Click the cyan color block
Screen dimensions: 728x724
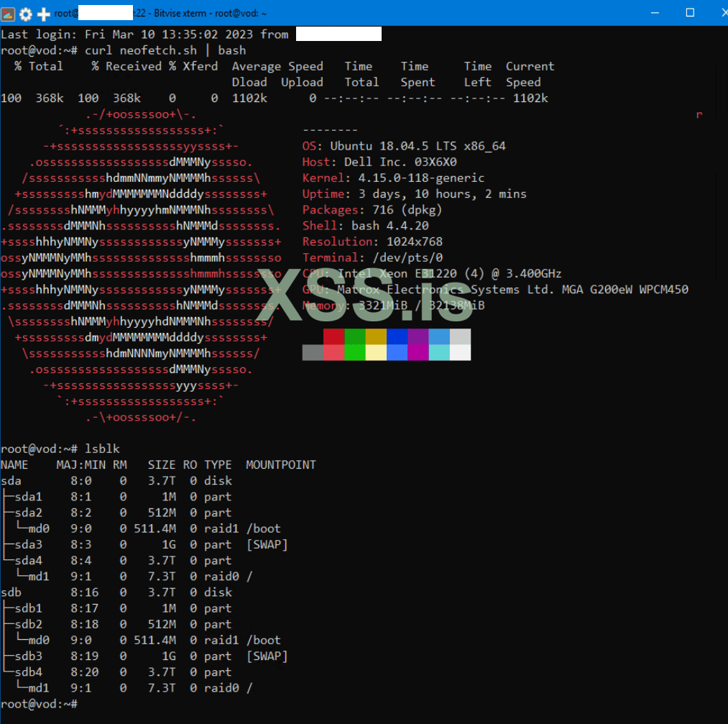[439, 352]
